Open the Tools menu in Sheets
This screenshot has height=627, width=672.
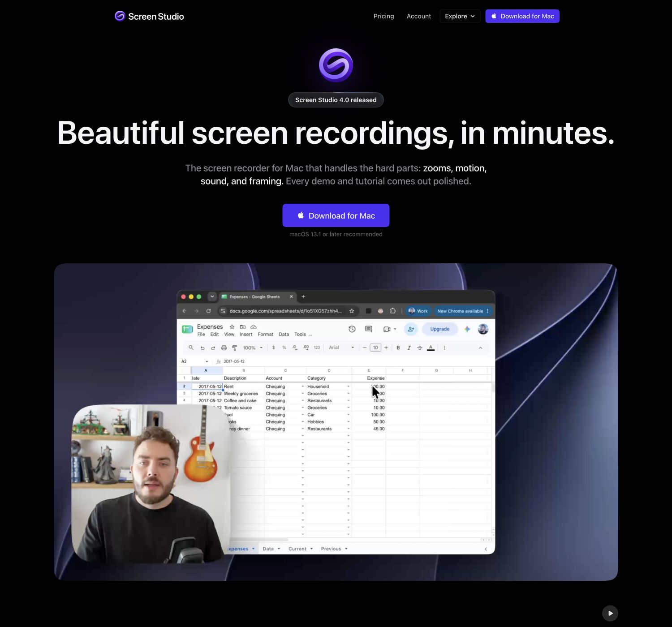click(x=300, y=335)
